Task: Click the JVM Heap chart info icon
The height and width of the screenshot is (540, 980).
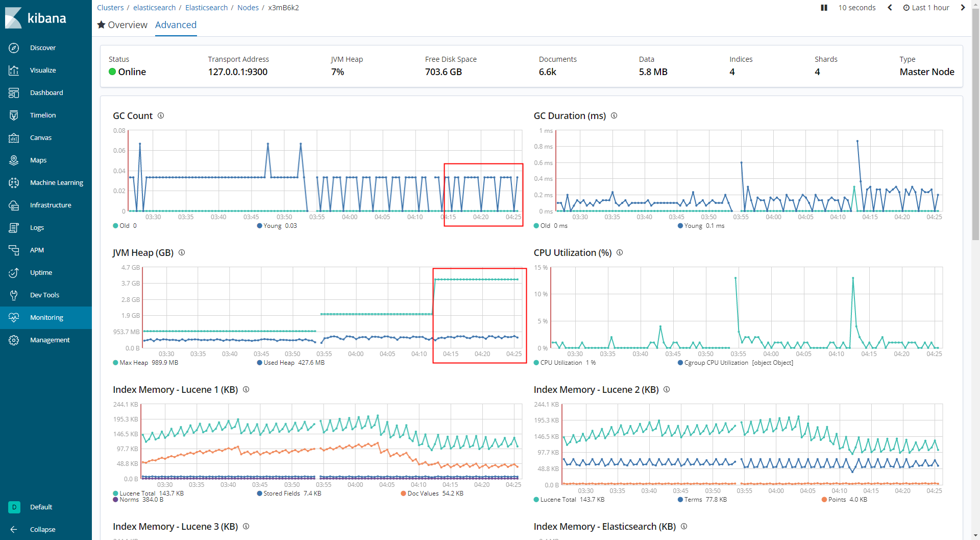Action: tap(182, 252)
